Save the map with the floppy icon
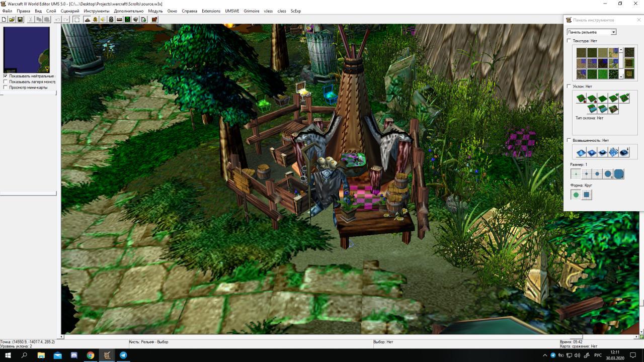The image size is (644, 362). pyautogui.click(x=20, y=20)
